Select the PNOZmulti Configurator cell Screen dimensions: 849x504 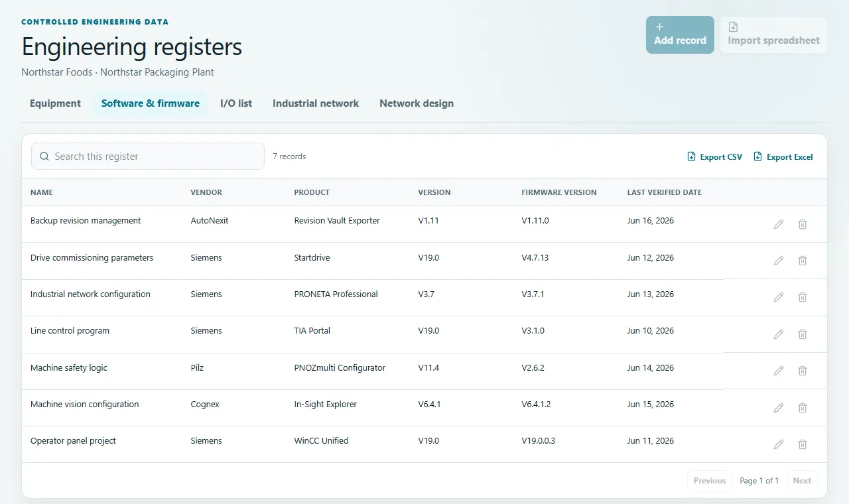tap(340, 368)
